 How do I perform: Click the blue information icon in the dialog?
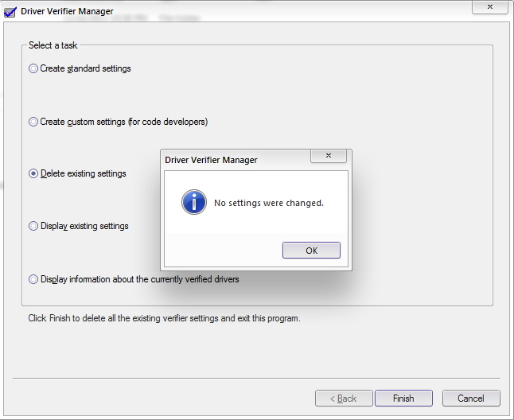point(194,202)
